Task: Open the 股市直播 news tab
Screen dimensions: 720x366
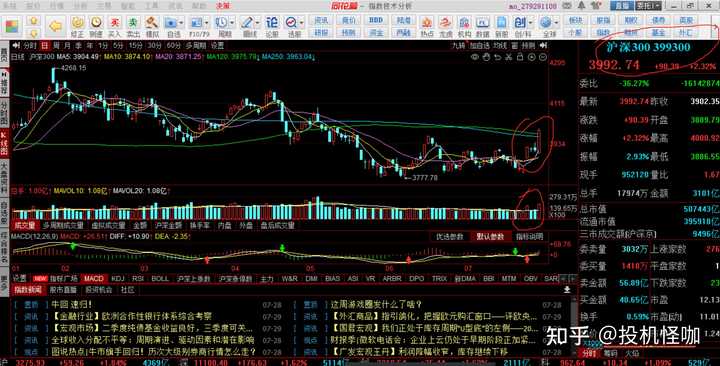Action: click(63, 290)
